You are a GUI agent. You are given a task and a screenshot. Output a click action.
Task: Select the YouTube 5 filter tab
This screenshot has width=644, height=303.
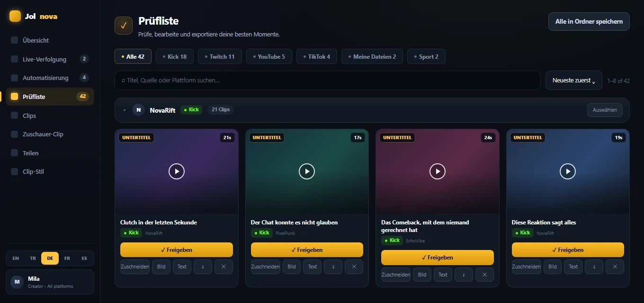tap(269, 56)
